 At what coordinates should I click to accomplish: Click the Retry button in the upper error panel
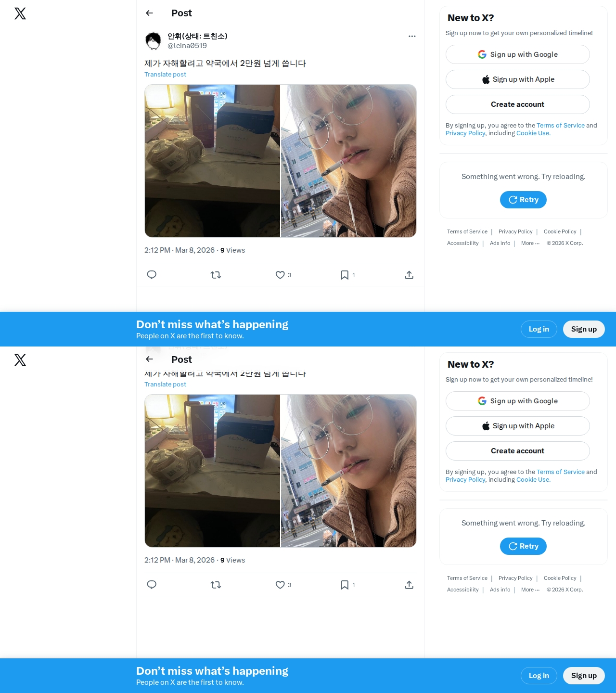(x=523, y=200)
